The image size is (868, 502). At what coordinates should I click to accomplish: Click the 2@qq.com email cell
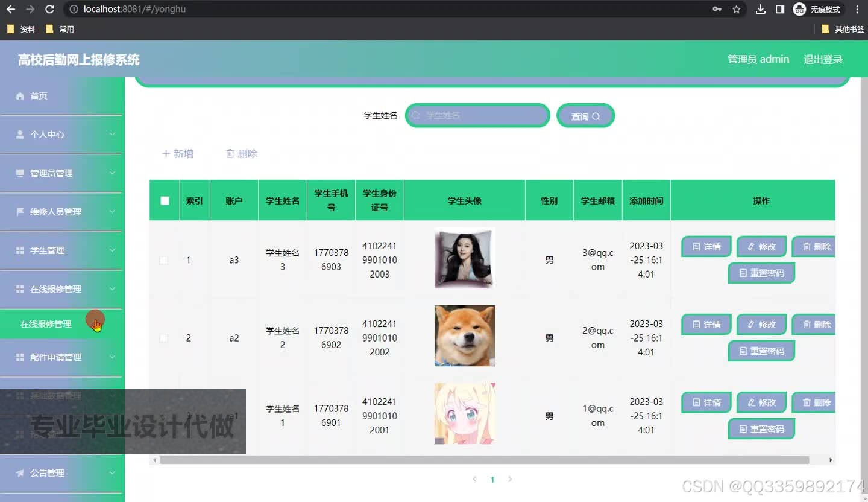597,338
